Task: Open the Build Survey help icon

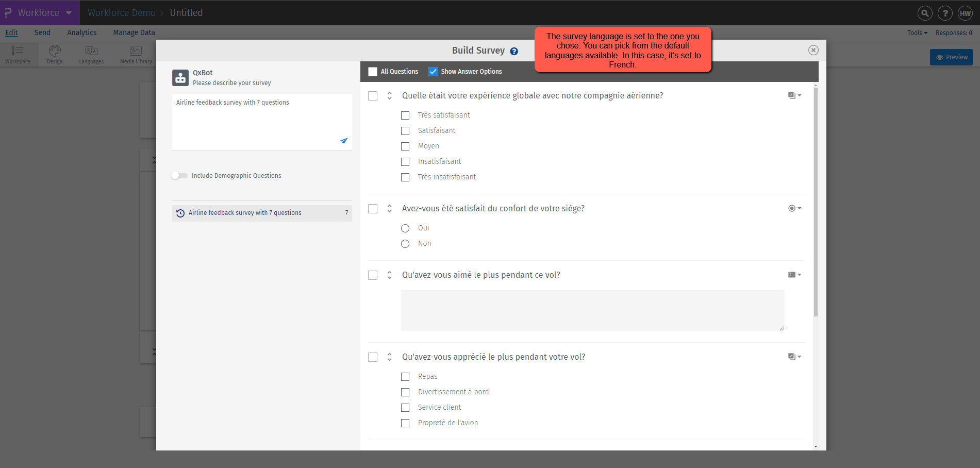Action: point(513,51)
